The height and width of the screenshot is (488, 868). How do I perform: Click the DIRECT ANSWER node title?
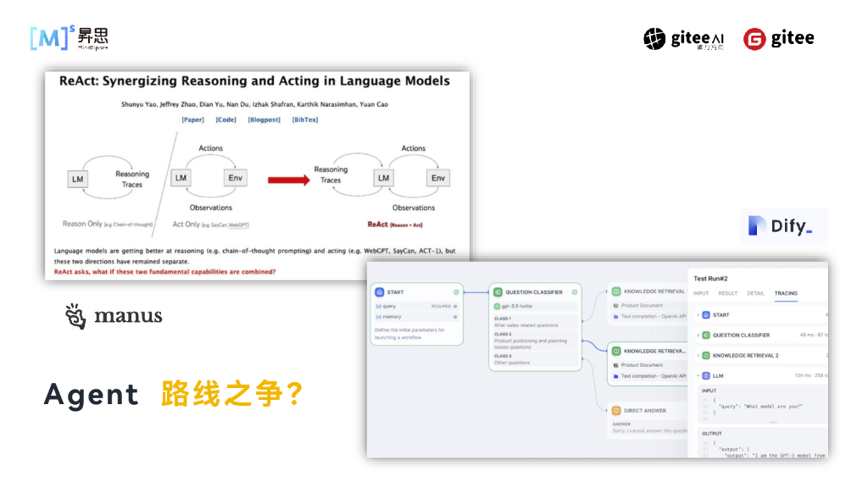[x=645, y=411]
